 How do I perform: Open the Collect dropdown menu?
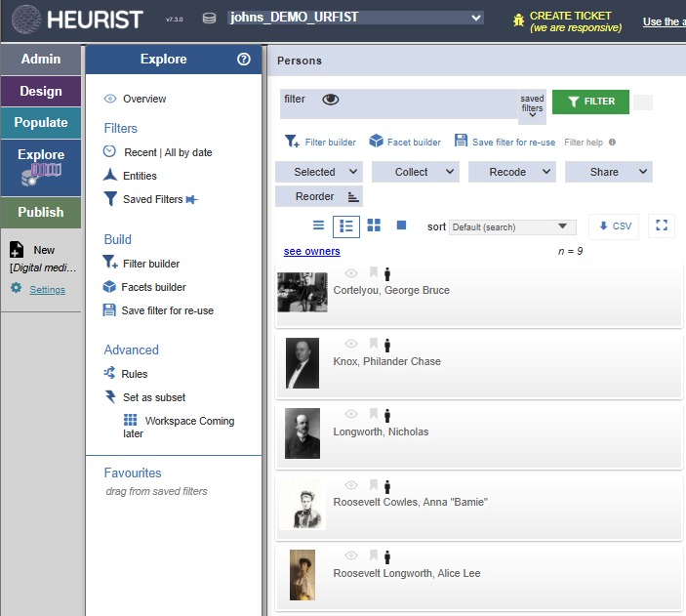416,172
